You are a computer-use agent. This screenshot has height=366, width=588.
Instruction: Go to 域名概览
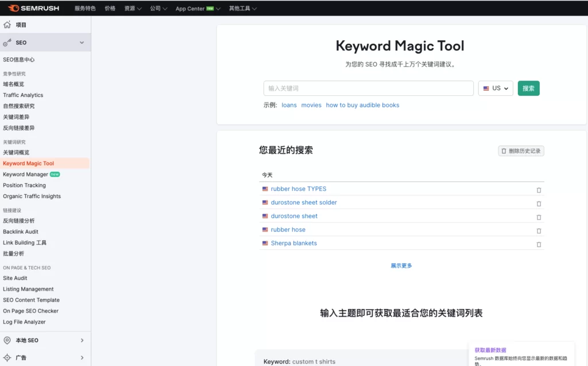(14, 84)
